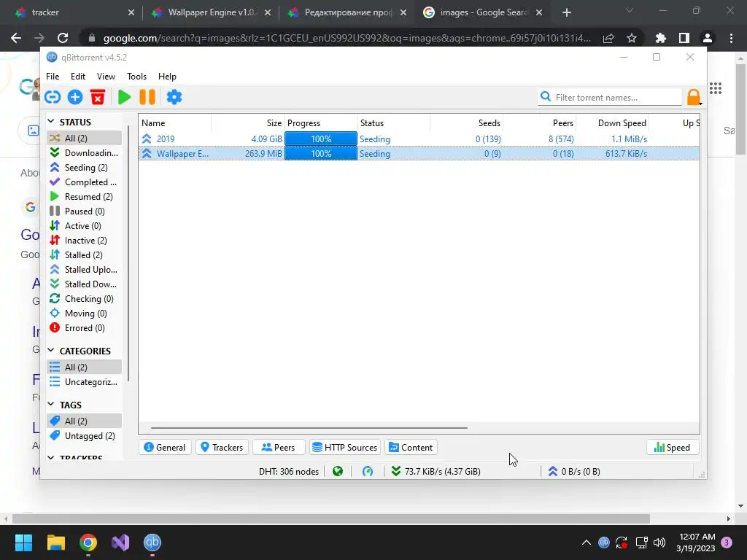Click the torrent list horizontal scrollbar
The width and height of the screenshot is (747, 560).
[309, 427]
